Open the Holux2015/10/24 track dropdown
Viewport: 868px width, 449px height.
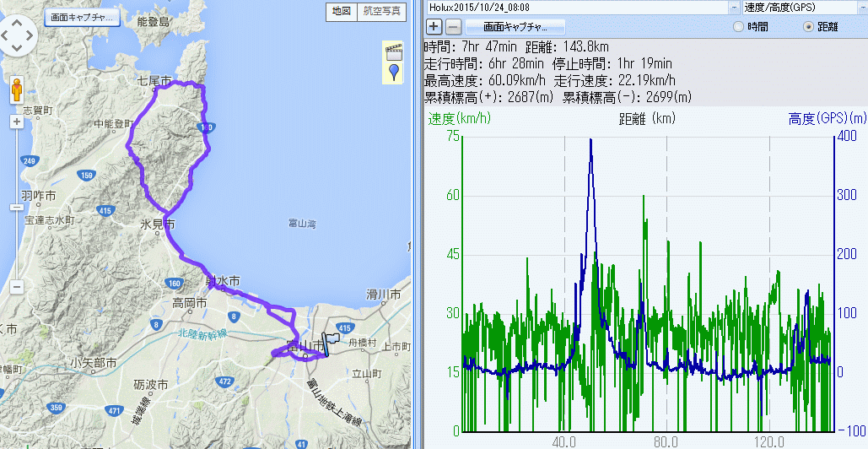(x=734, y=8)
